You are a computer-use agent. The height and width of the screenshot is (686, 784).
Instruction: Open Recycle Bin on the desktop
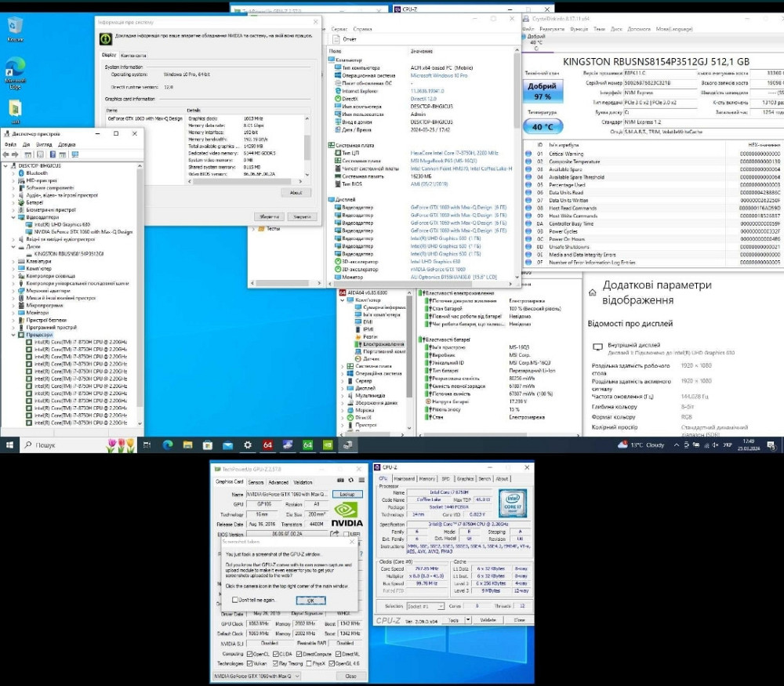15,27
